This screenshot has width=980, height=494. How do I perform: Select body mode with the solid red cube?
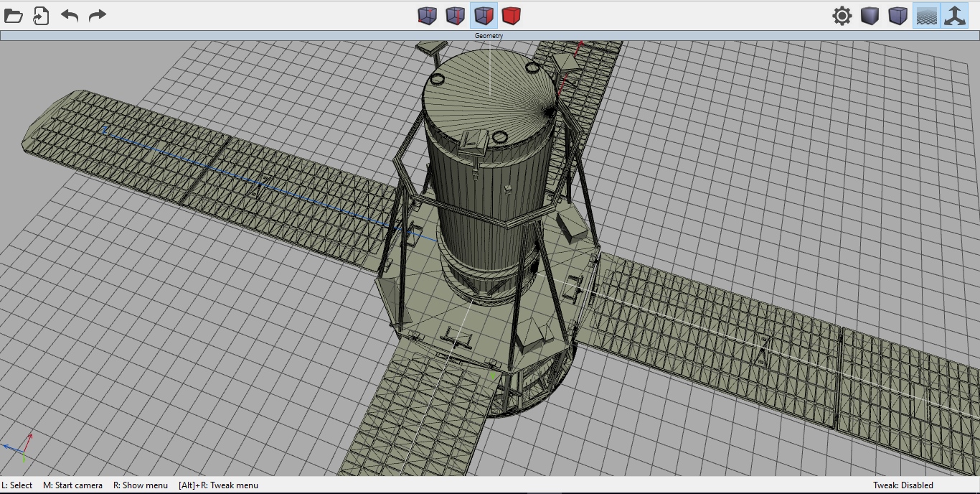click(512, 15)
